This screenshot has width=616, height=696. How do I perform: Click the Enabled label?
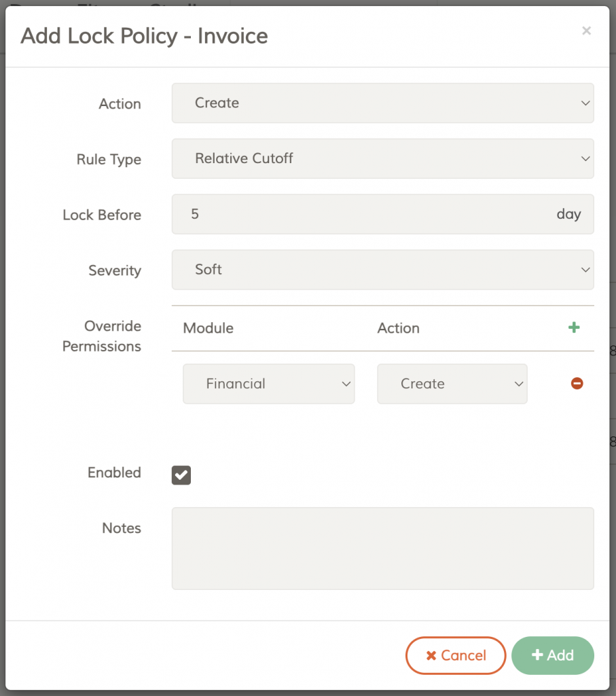coord(114,472)
